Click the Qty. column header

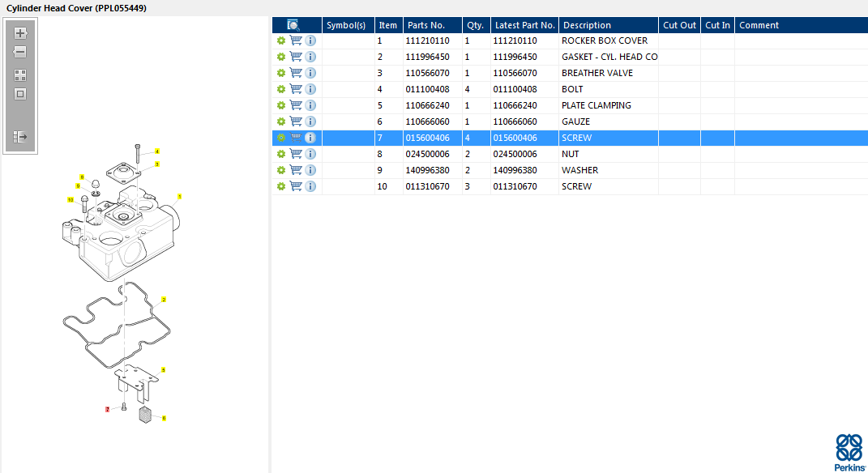click(475, 25)
